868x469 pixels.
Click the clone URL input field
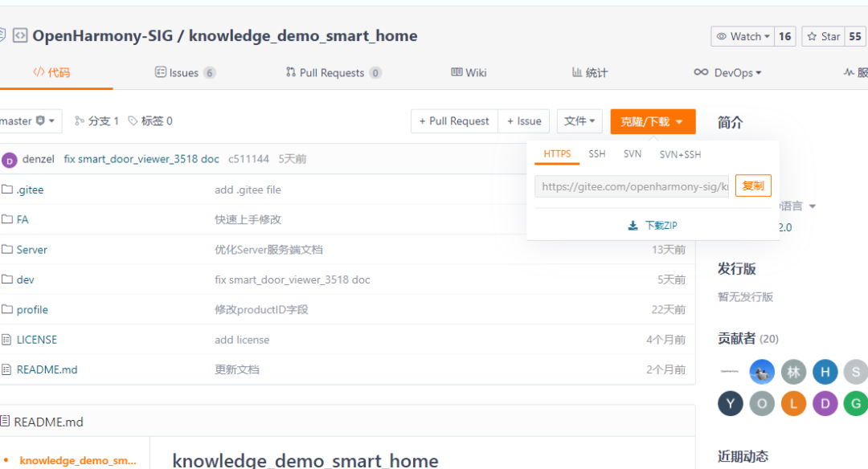632,186
